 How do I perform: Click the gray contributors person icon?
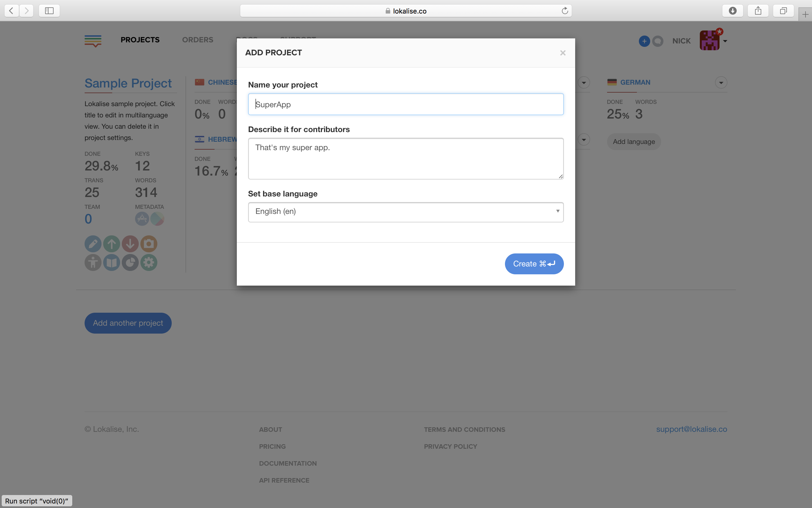coord(93,262)
